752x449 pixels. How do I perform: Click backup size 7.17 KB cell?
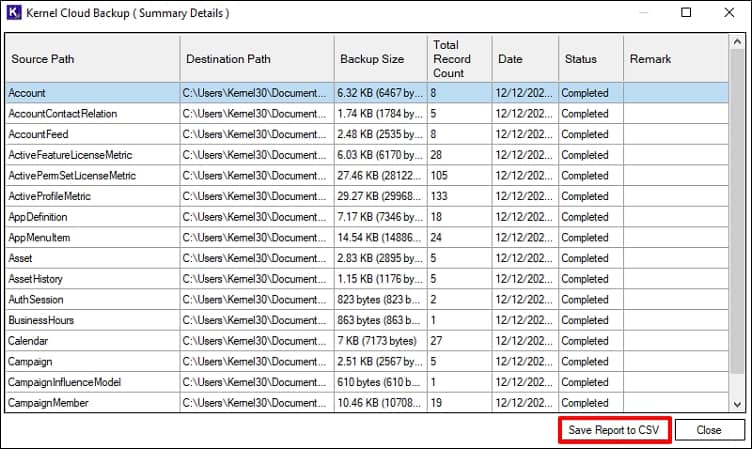381,217
